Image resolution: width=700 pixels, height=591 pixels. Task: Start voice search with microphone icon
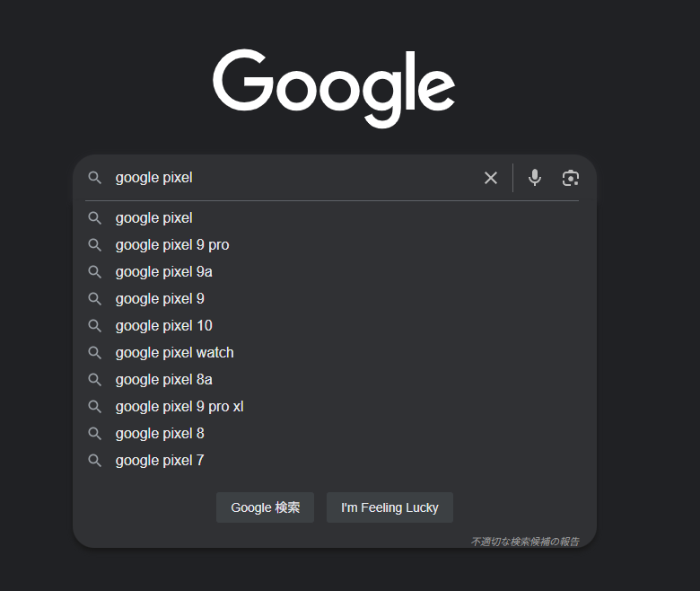[x=534, y=178]
